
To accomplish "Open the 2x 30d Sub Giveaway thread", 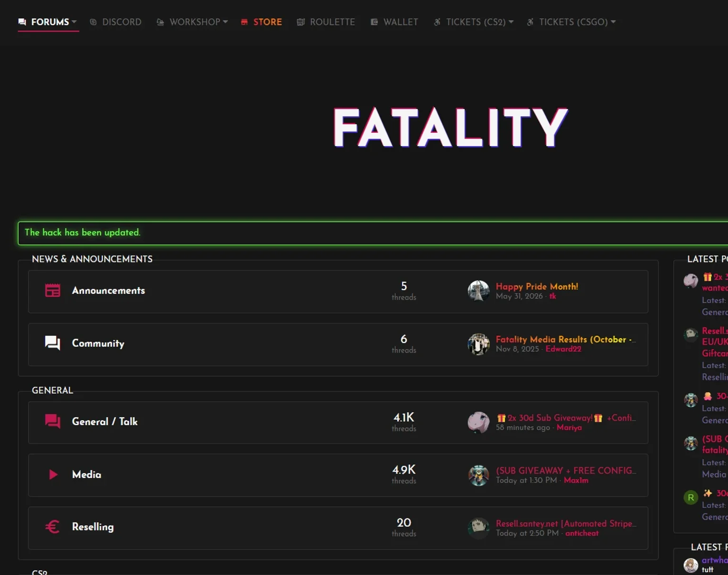I will [x=566, y=418].
